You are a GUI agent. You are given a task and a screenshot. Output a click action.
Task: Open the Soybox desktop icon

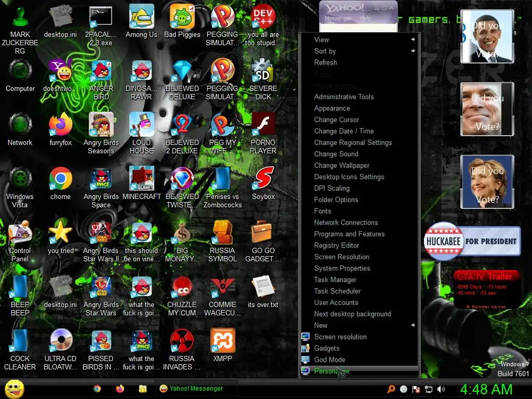pyautogui.click(x=263, y=183)
